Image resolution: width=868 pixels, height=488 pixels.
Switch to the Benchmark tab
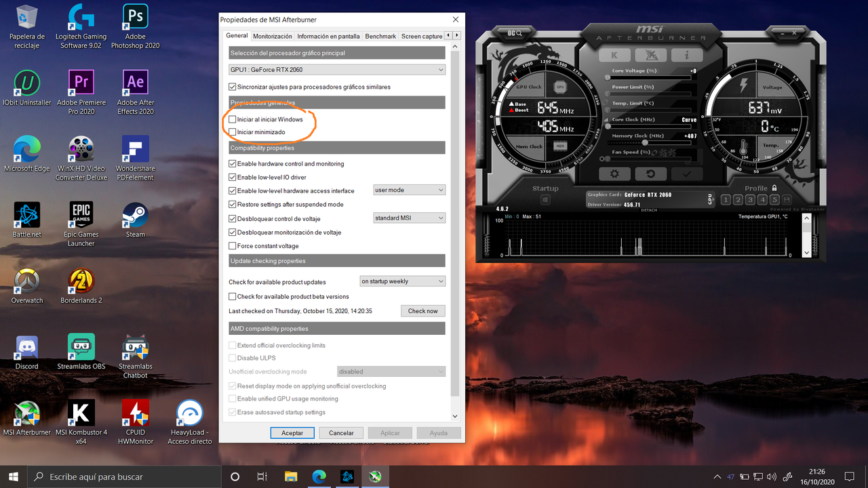click(380, 37)
